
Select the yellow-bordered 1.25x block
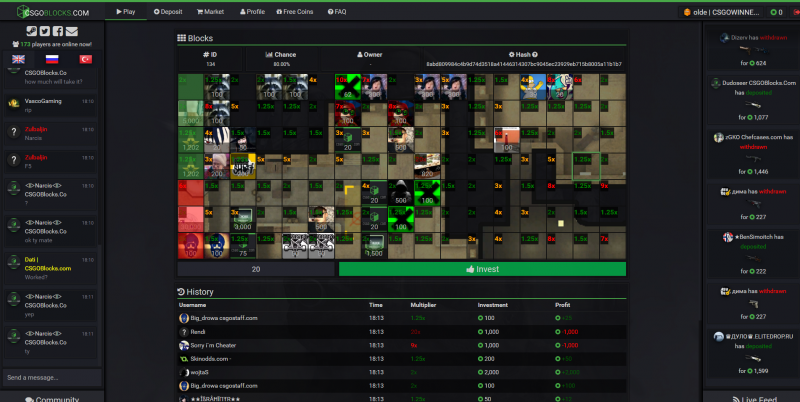(x=243, y=166)
